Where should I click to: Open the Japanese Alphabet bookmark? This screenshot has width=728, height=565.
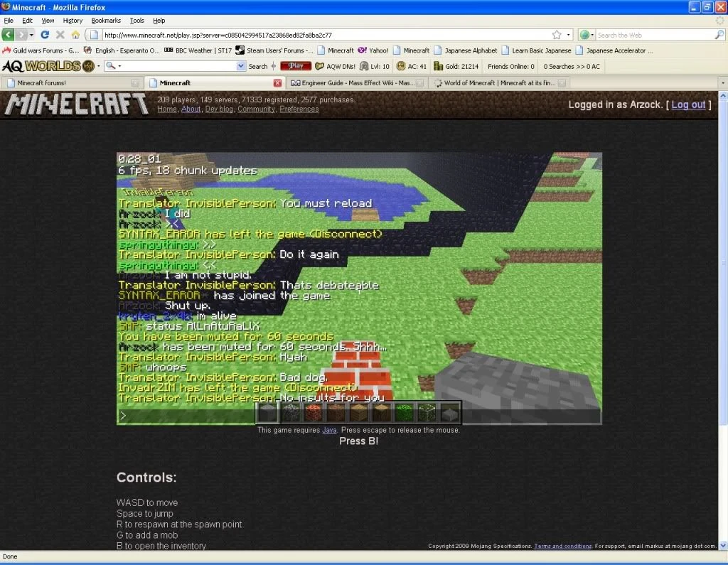pyautogui.click(x=465, y=50)
